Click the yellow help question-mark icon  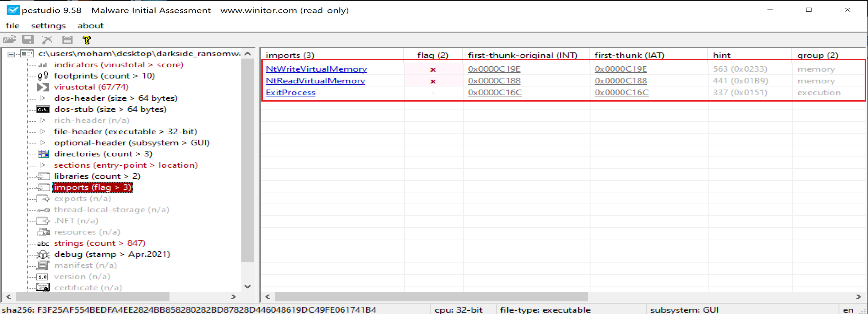click(x=87, y=40)
